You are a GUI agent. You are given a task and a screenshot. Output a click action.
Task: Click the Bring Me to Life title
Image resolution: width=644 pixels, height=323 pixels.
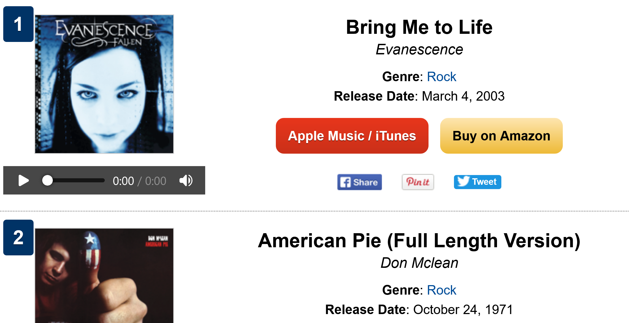coord(419,27)
